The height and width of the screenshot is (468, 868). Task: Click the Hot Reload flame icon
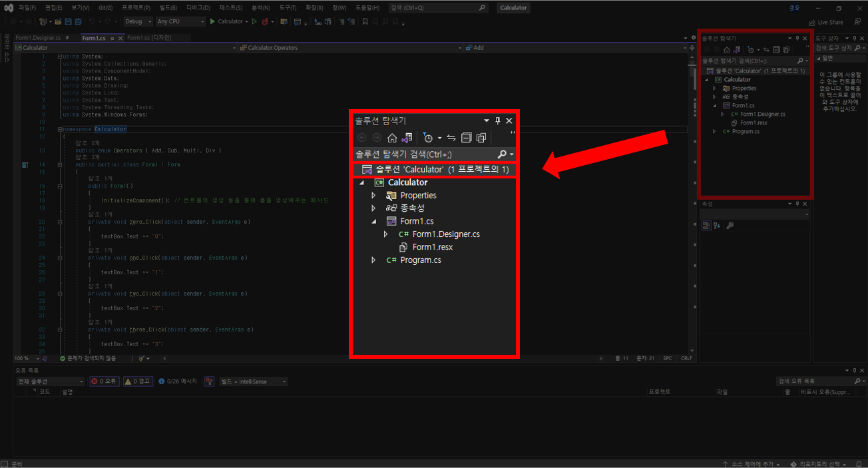click(264, 21)
